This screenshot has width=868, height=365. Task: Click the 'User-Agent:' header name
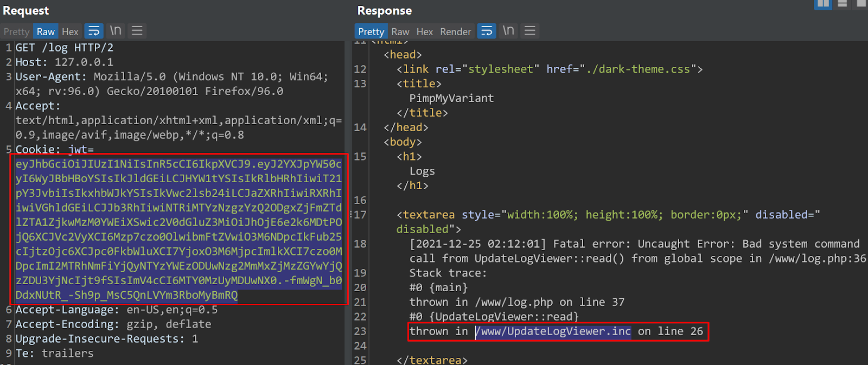(x=51, y=77)
